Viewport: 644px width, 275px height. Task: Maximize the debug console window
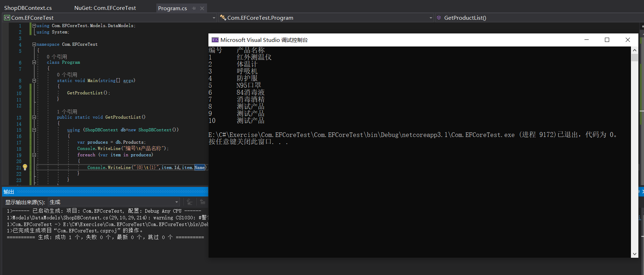(607, 40)
